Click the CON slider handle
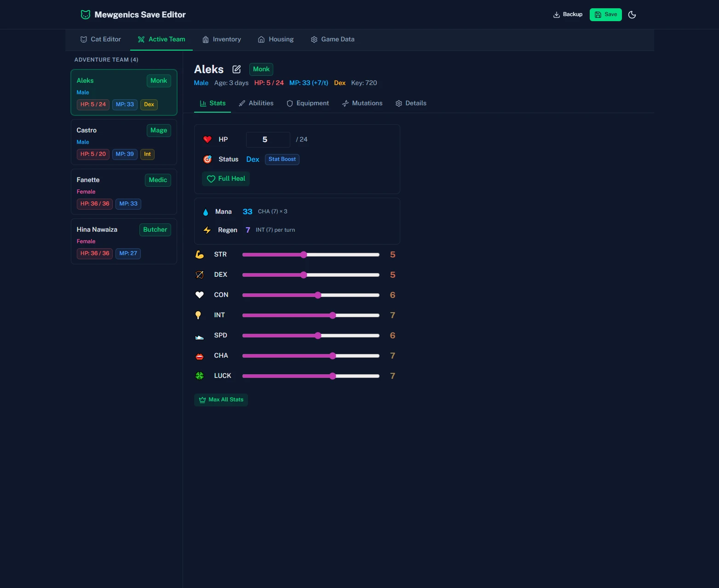Image resolution: width=719 pixels, height=588 pixels. click(x=318, y=295)
